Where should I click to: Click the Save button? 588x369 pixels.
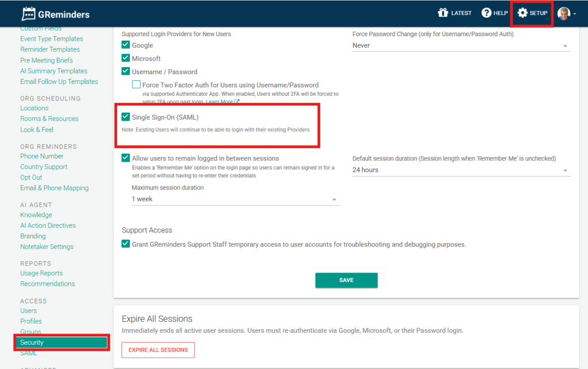coord(346,280)
